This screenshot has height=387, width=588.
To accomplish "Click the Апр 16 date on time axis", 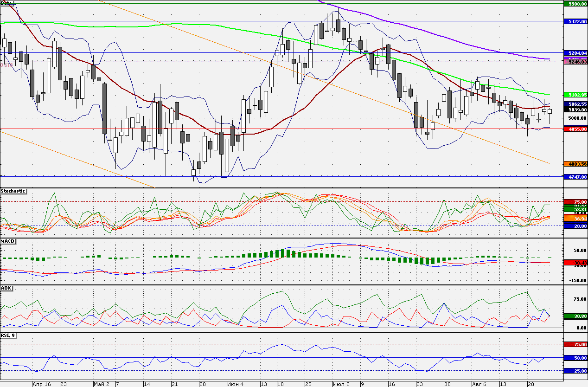I will tap(41, 384).
